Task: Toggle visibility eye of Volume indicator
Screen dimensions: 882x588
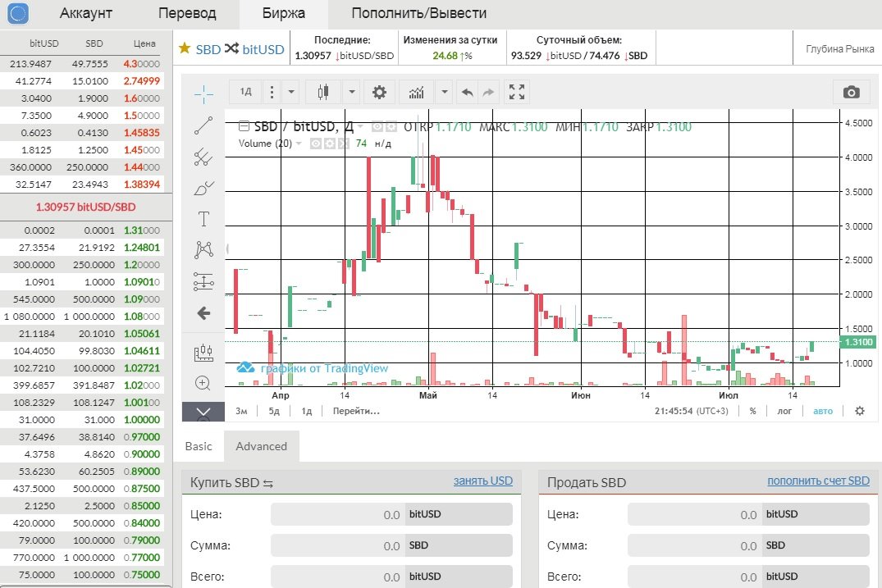Action: point(316,144)
